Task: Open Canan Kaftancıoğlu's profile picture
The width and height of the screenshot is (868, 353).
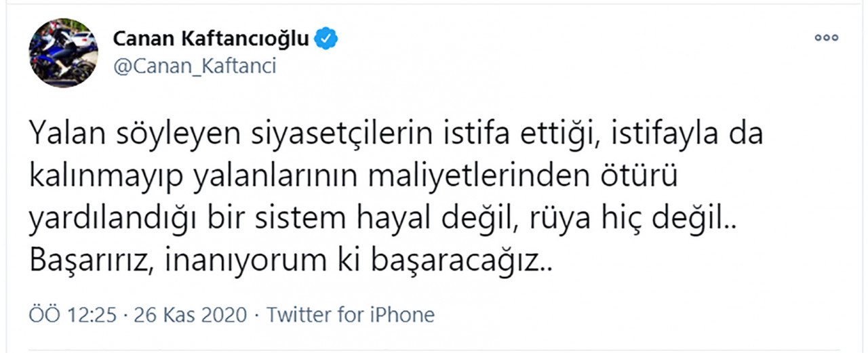Action: [63, 53]
